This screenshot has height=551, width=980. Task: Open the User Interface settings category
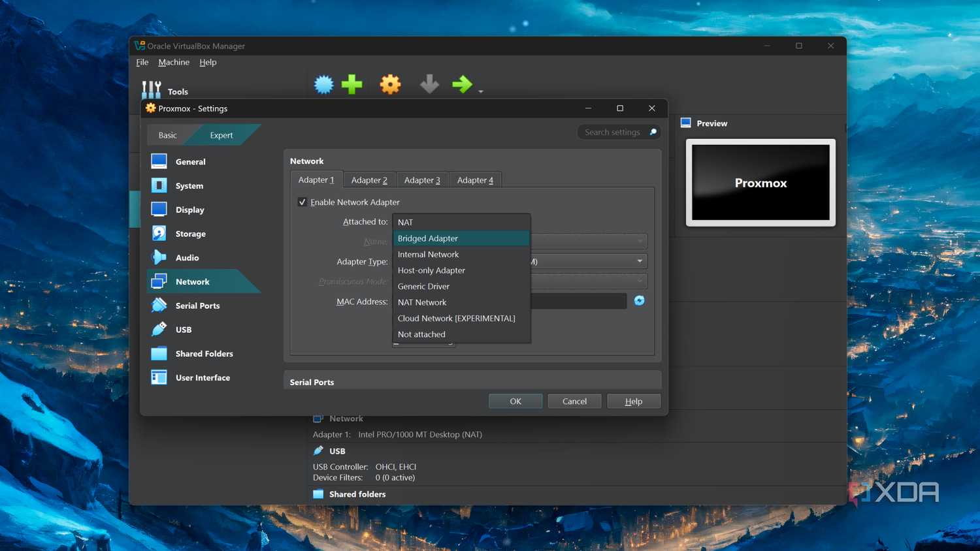tap(204, 377)
